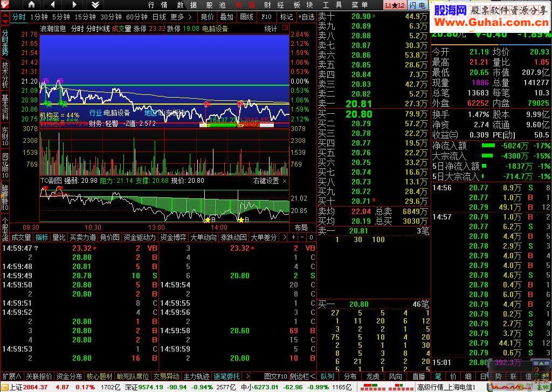Click the small red window icon beside 统计
The height and width of the screenshot is (392, 552).
(285, 28)
